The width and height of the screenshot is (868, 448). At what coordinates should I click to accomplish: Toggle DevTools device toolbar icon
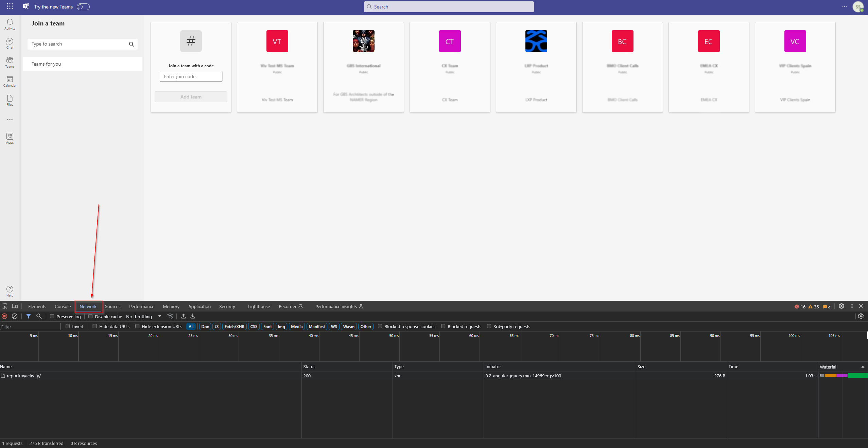[15, 306]
